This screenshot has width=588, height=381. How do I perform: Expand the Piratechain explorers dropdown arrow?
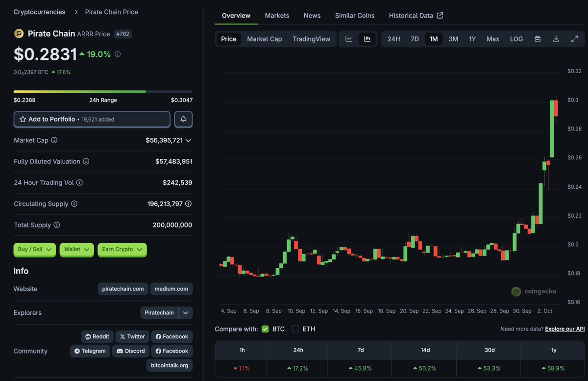point(186,313)
